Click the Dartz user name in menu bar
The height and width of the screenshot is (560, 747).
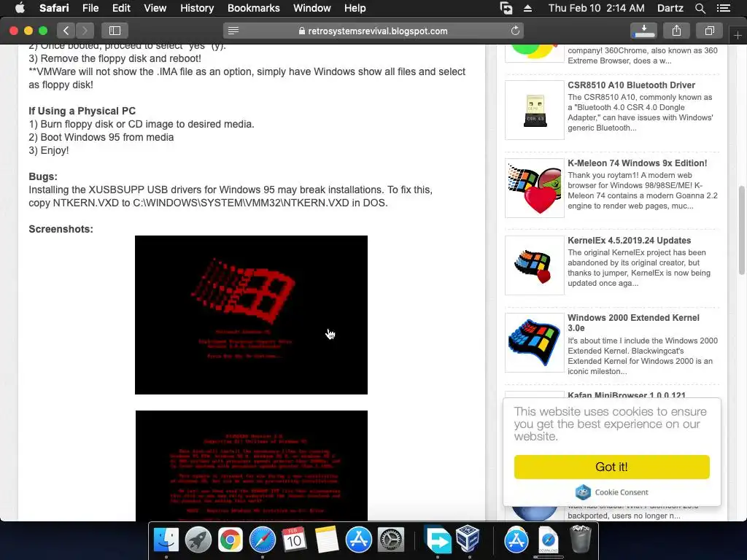click(670, 8)
